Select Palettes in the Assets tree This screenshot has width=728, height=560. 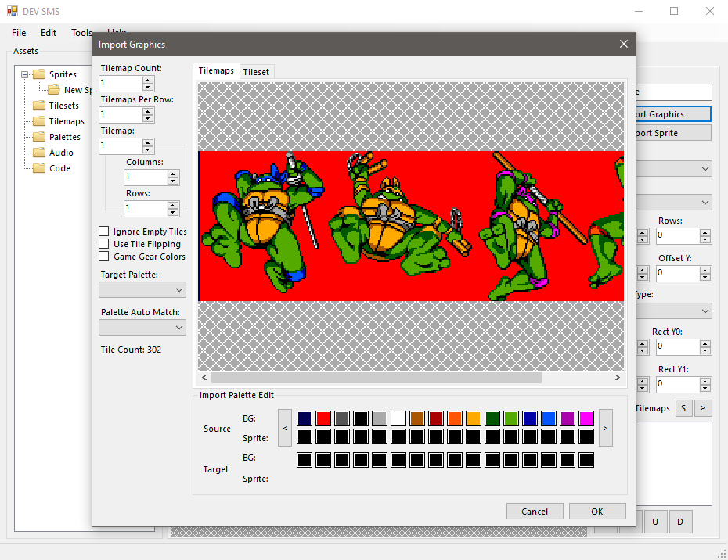(64, 137)
